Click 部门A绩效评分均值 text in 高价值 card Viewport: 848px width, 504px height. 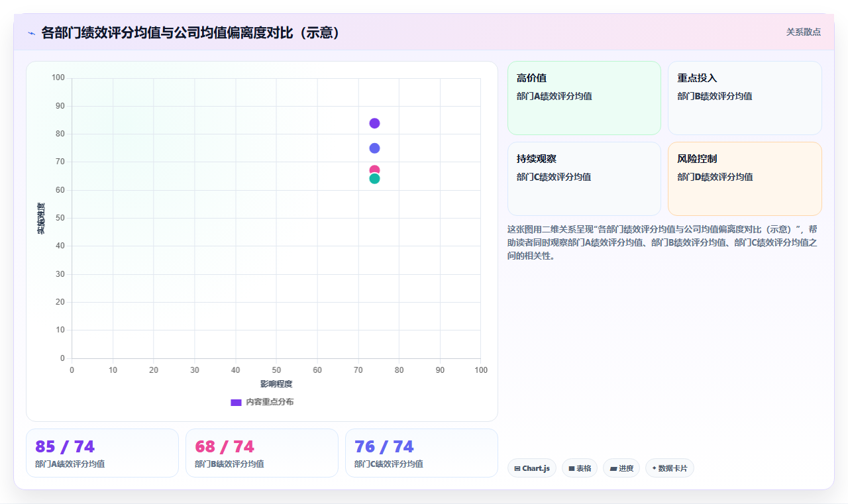point(554,96)
